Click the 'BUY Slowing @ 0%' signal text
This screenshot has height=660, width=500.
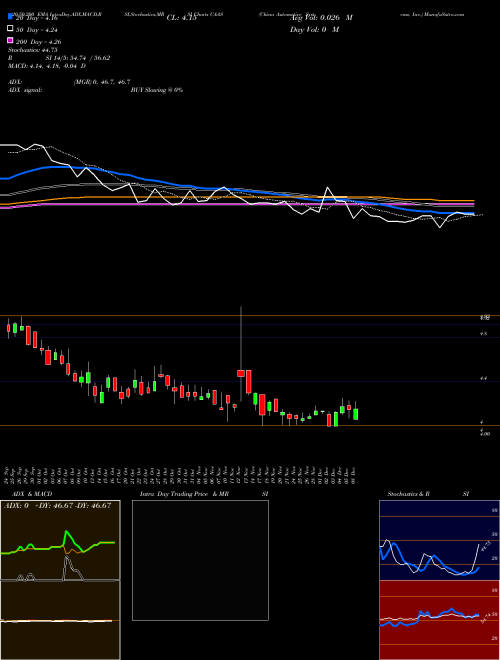(x=157, y=90)
